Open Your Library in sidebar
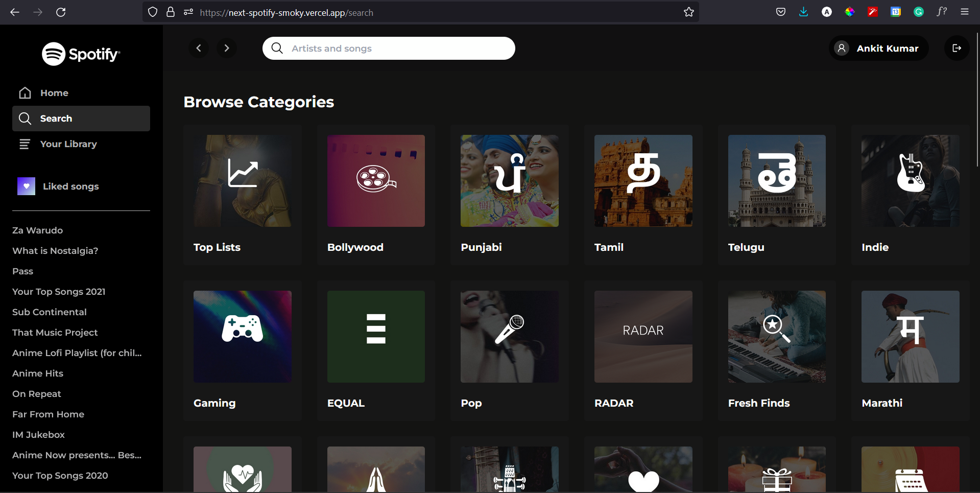This screenshot has height=493, width=980. click(81, 144)
